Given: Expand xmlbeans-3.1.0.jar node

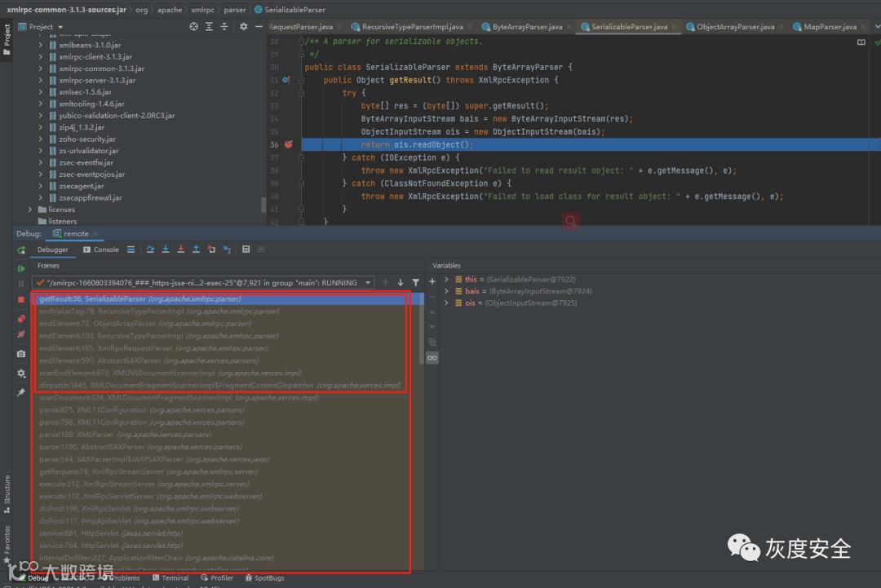Looking at the screenshot, I should 41,45.
